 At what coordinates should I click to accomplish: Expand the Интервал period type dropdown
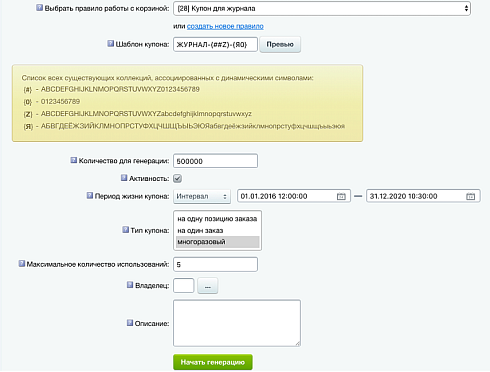tap(202, 196)
